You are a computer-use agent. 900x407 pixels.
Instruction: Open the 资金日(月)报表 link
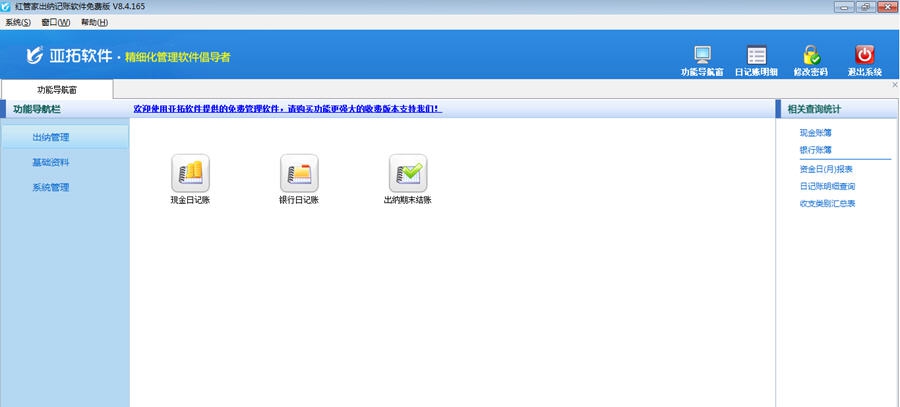pyautogui.click(x=826, y=169)
